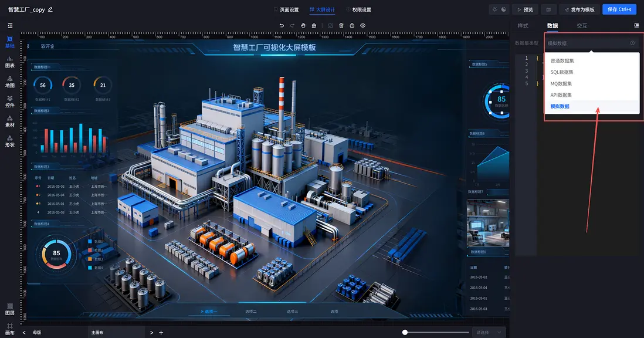Click the trash delete icon
The image size is (644, 338).
click(x=341, y=25)
